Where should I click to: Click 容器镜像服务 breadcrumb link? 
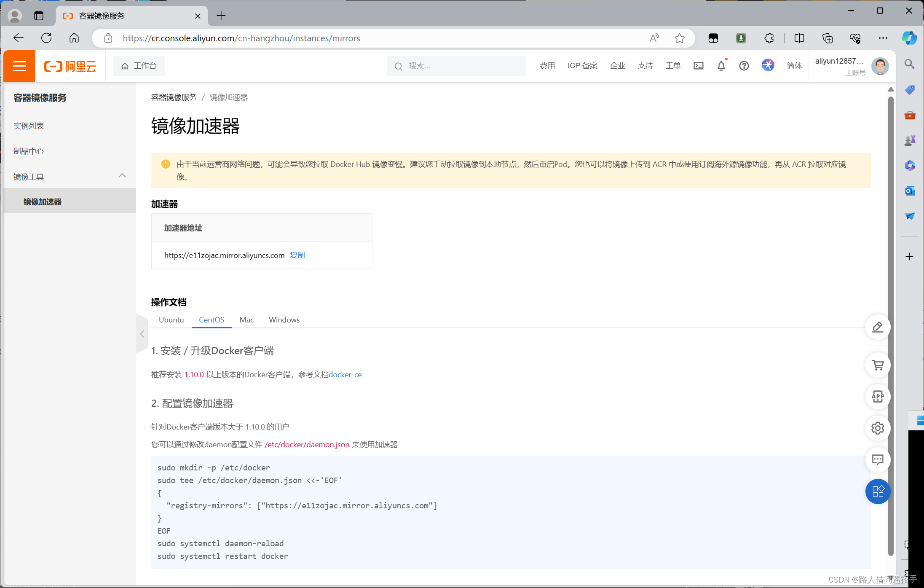point(174,97)
